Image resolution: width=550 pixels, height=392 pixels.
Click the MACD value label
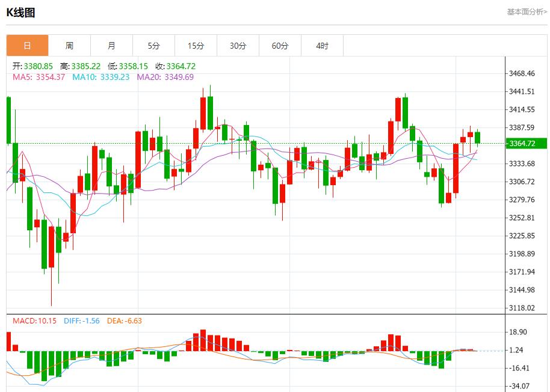34,320
